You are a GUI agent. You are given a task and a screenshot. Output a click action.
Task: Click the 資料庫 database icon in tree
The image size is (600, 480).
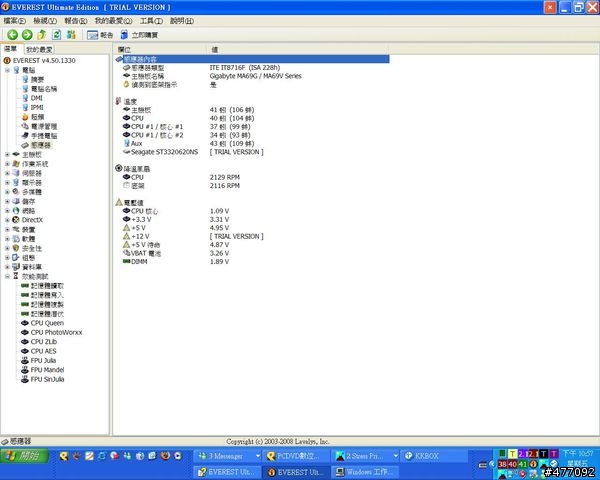(x=16, y=267)
